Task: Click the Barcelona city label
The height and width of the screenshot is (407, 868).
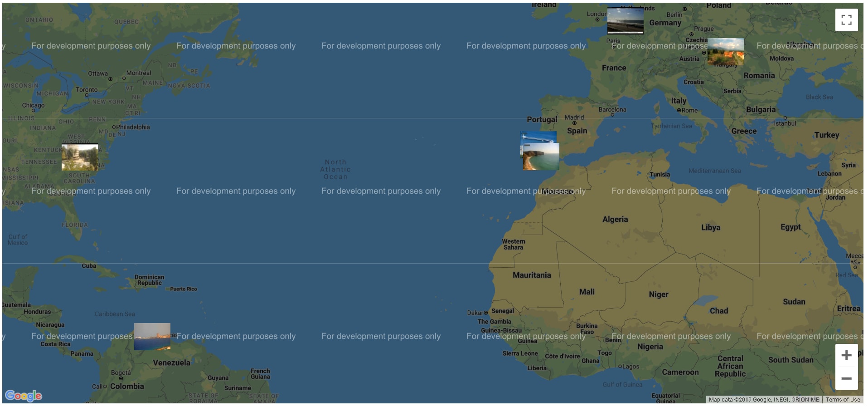Action: tap(612, 110)
